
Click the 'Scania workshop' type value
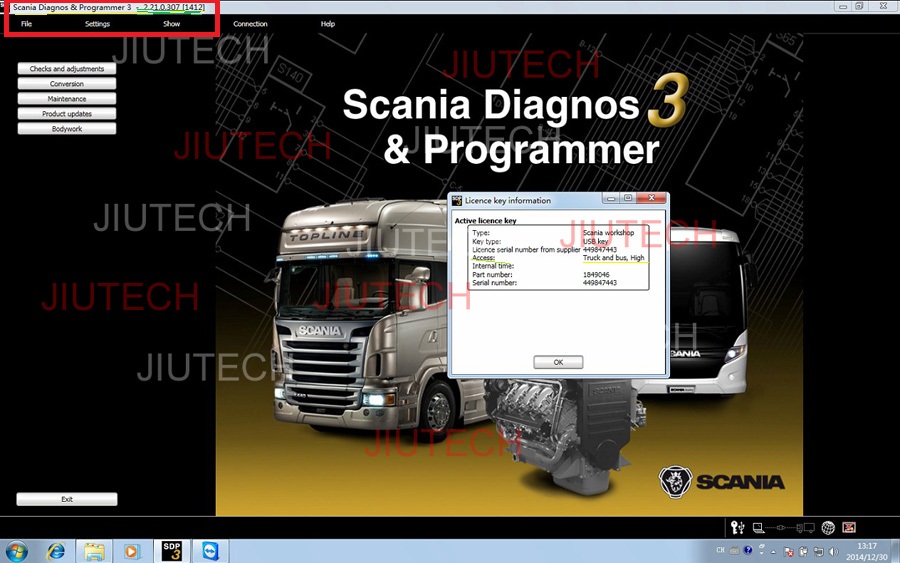tap(608, 232)
